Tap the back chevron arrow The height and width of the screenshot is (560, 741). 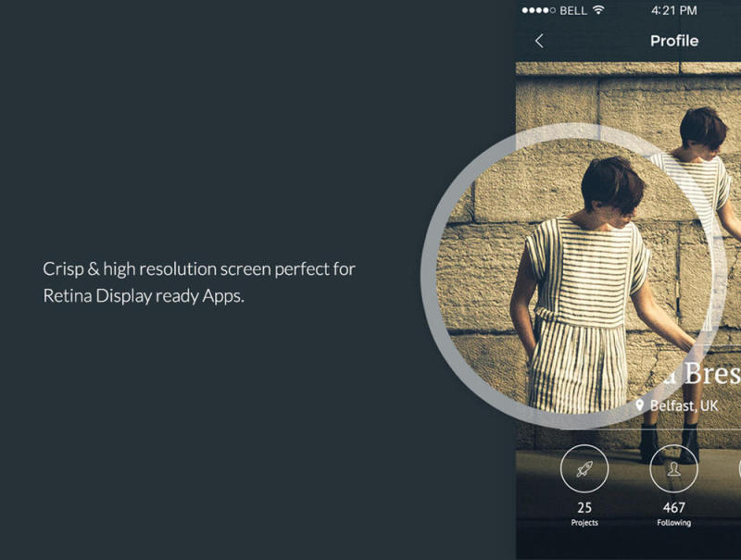tap(539, 41)
